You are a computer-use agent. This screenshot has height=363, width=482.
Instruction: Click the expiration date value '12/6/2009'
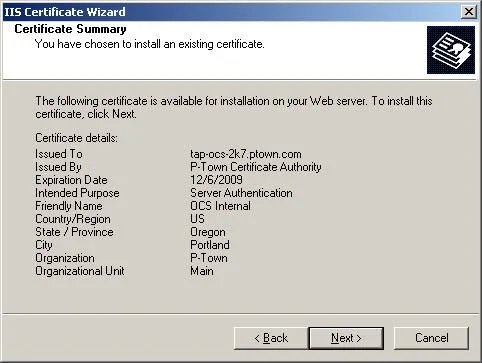(216, 180)
